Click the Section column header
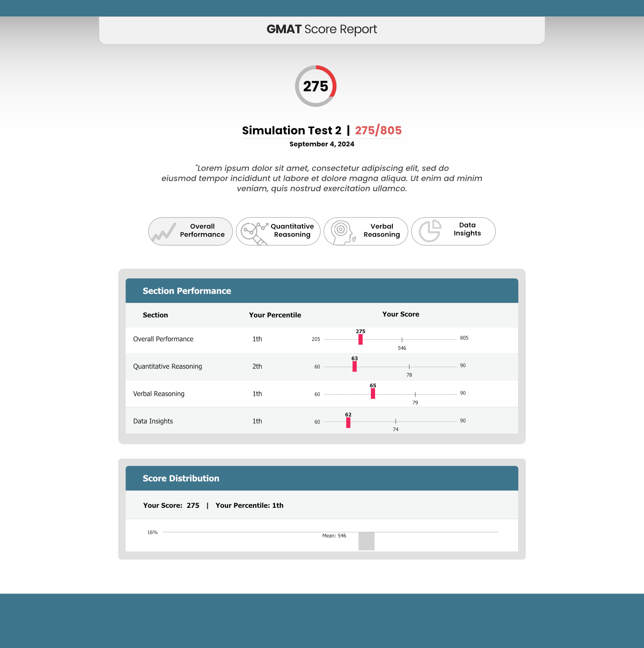This screenshot has height=648, width=644. tap(155, 315)
